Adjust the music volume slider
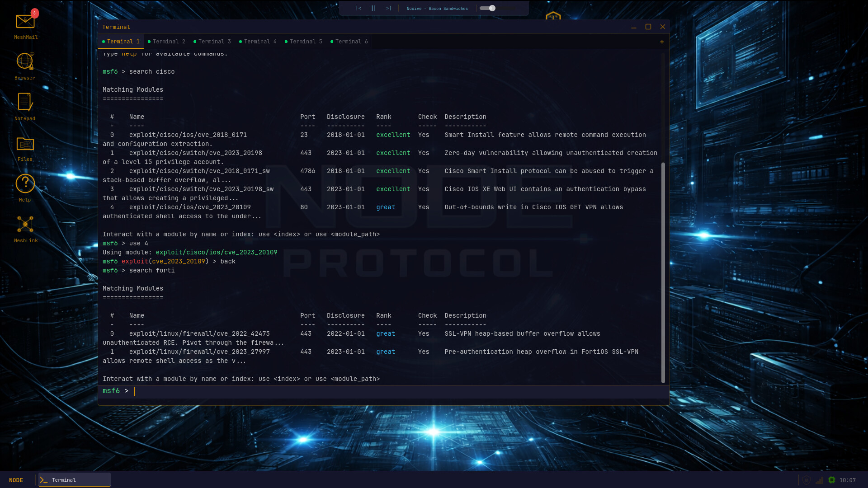The height and width of the screenshot is (488, 868). click(x=492, y=8)
